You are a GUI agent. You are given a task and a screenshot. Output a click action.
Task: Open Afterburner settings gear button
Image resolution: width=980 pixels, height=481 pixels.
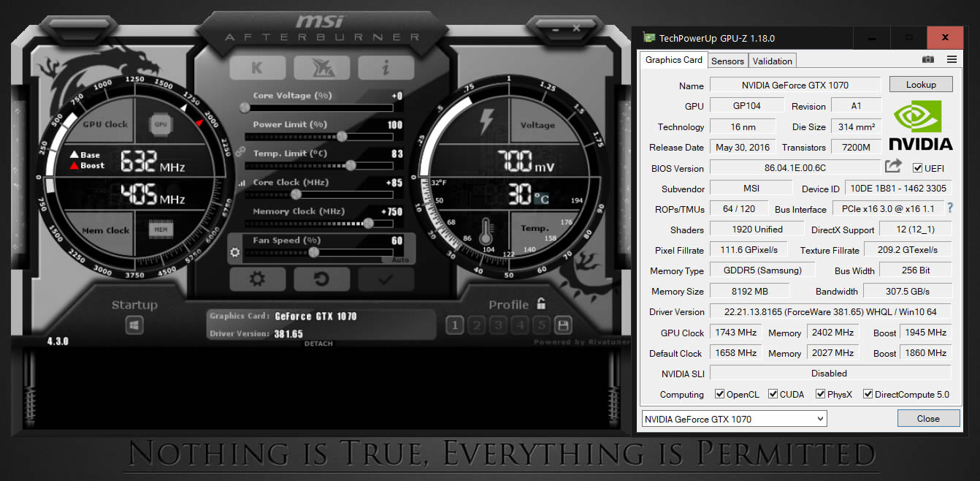tap(257, 279)
